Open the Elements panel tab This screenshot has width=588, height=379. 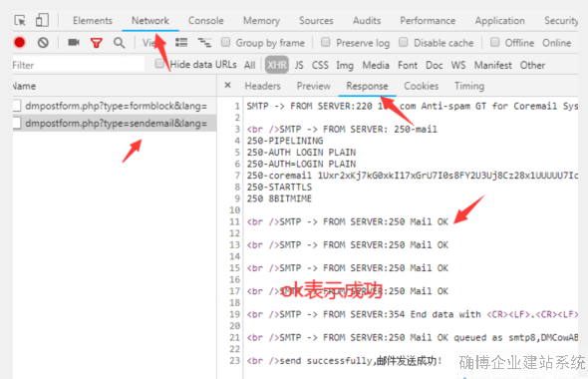point(93,21)
